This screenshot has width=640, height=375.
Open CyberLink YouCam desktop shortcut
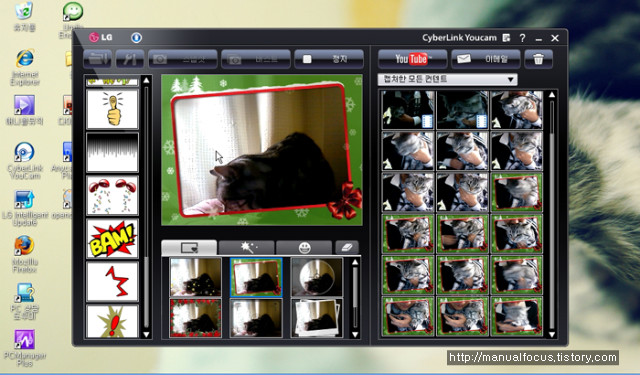click(24, 161)
